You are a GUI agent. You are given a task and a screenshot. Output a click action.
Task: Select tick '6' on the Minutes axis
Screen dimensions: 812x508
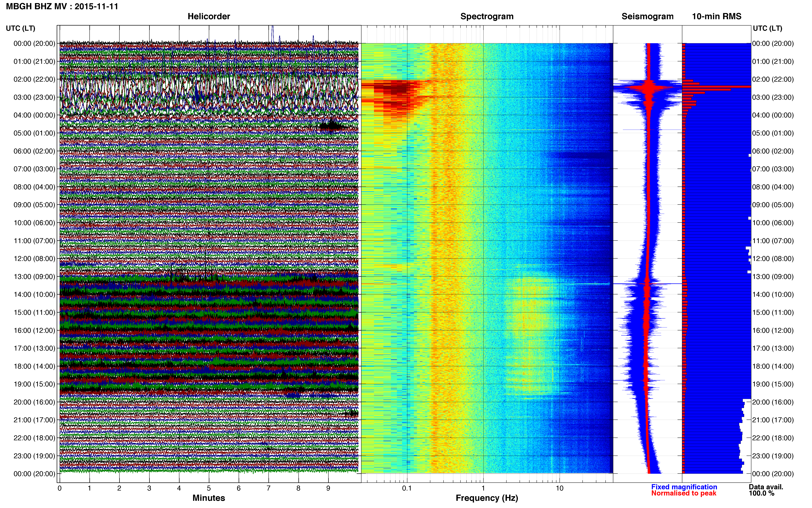(239, 488)
